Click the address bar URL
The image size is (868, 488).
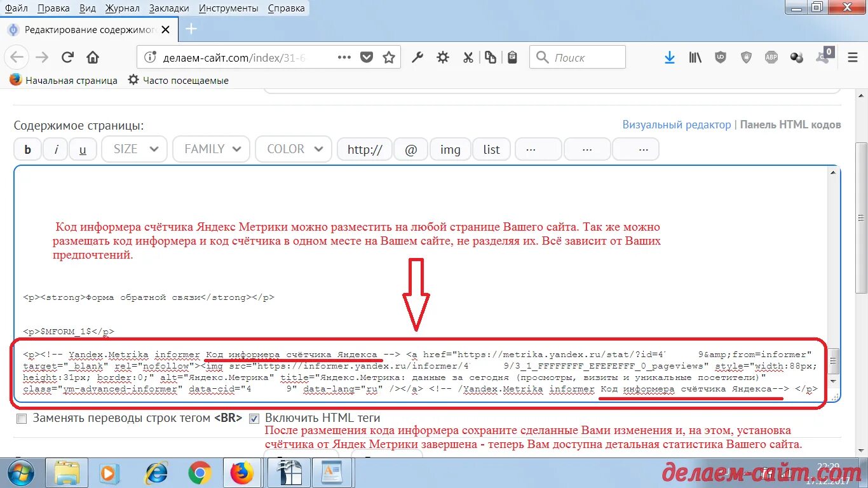235,58
